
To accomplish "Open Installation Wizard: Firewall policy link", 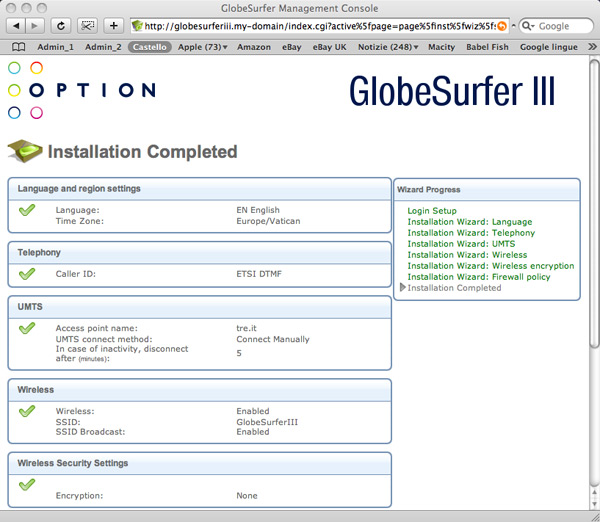I will 479,277.
